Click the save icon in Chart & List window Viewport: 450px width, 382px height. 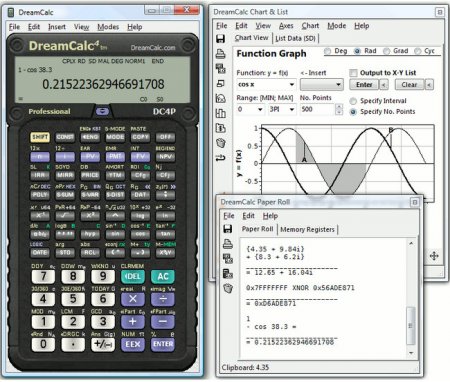pos(220,39)
